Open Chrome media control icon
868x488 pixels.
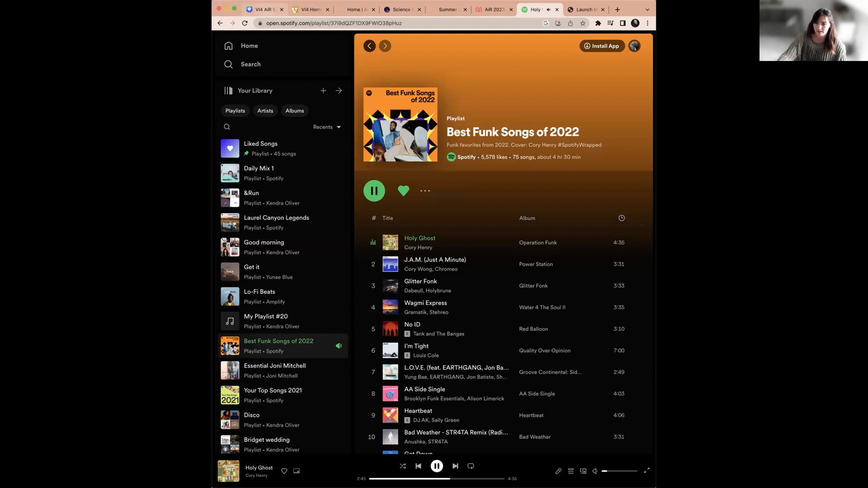(610, 23)
